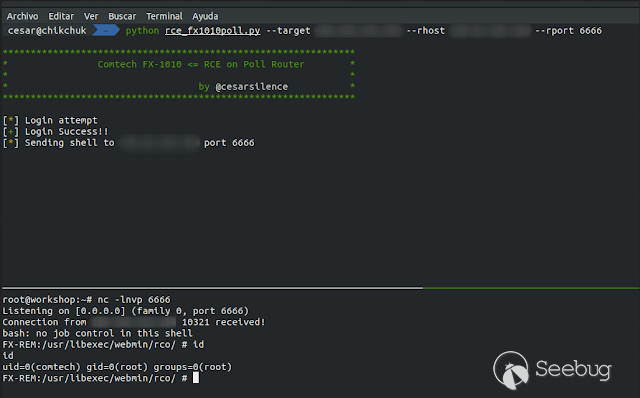Click the terminal cursor at last prompt
The image size is (640, 398).
click(196, 378)
